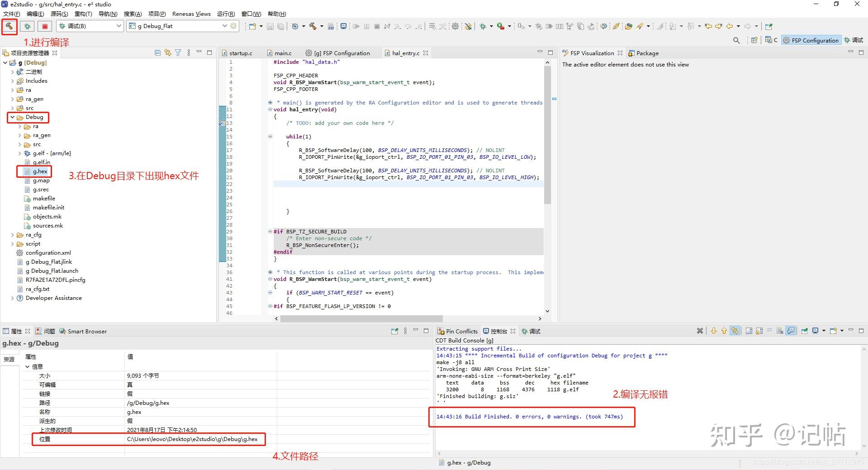The width and height of the screenshot is (868, 470).
Task: Expand the ra_cfg folder node
Action: 12,235
